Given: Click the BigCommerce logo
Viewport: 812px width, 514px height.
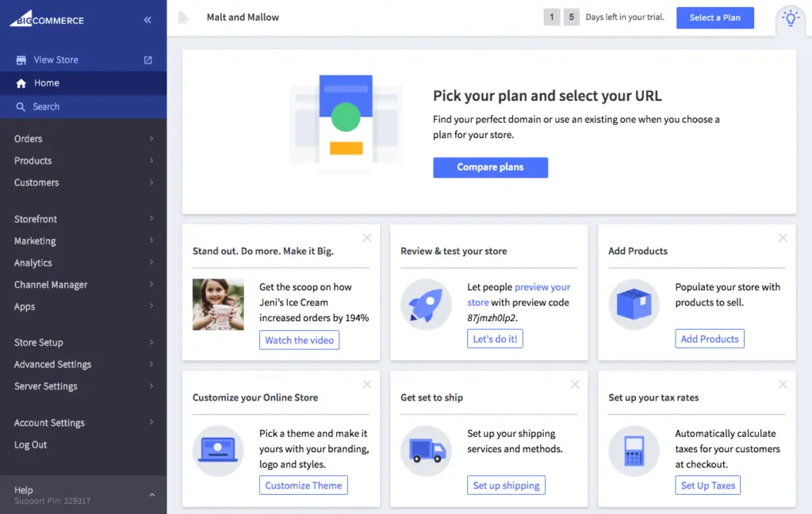Looking at the screenshot, I should [x=47, y=19].
